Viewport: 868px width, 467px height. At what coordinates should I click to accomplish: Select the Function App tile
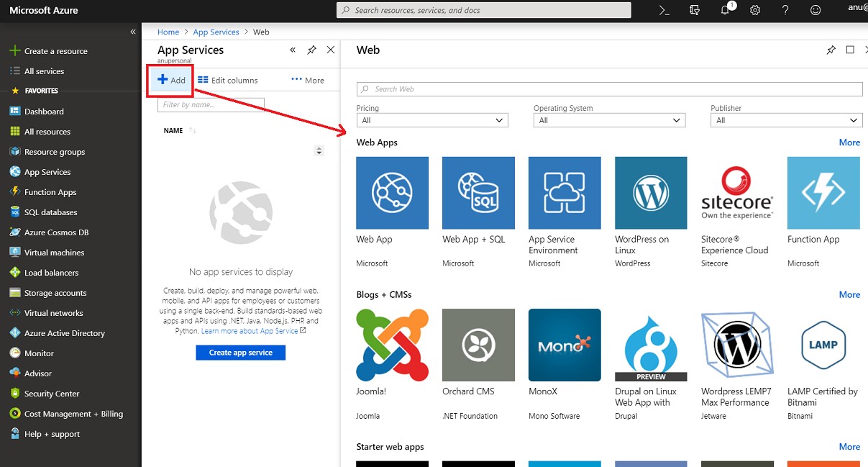click(823, 193)
